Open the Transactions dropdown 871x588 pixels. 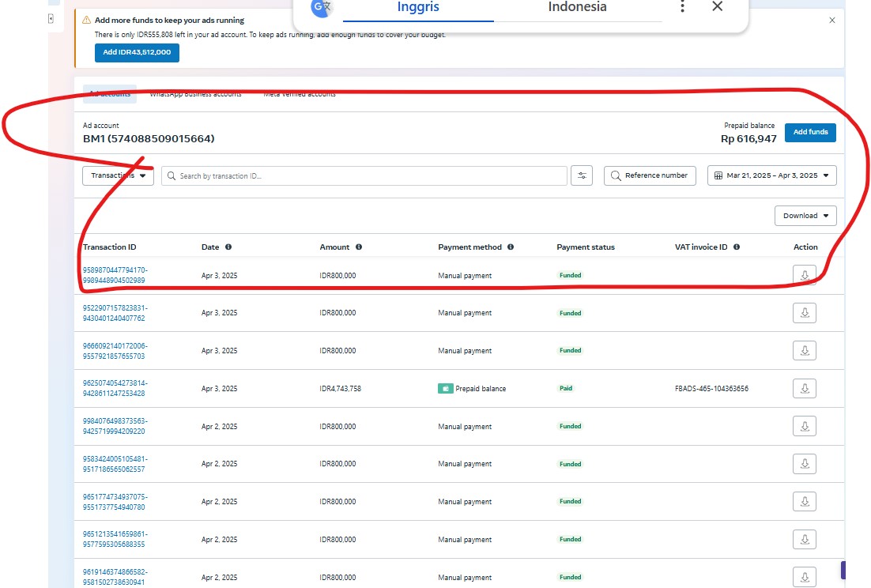tap(118, 175)
